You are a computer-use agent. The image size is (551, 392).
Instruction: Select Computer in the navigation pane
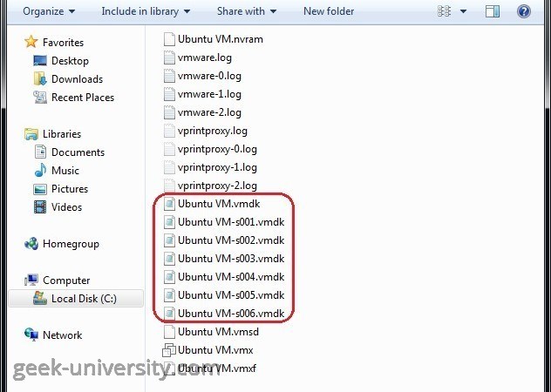(x=66, y=280)
